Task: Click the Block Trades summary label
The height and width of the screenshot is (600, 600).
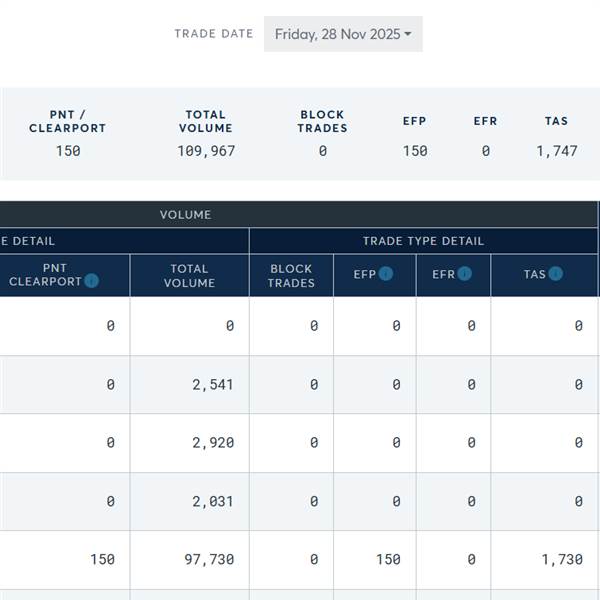Action: [x=322, y=121]
